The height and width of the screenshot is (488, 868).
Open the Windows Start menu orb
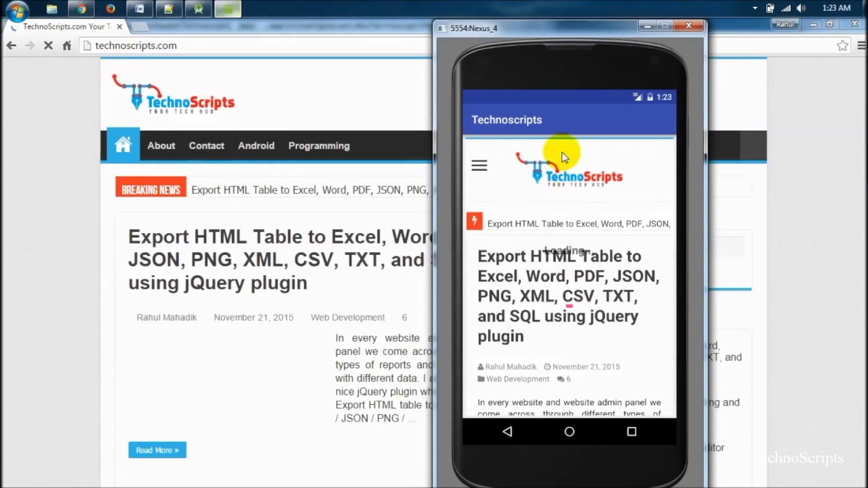pos(16,9)
